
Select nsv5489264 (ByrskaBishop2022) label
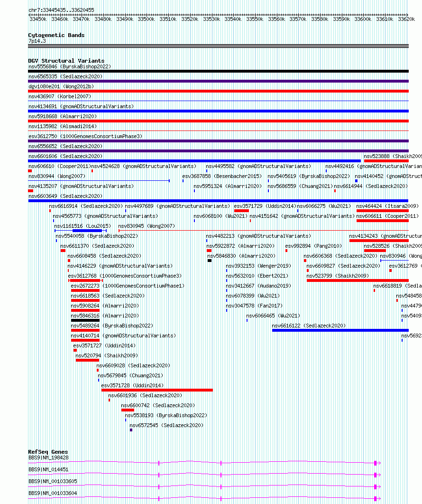112,326
